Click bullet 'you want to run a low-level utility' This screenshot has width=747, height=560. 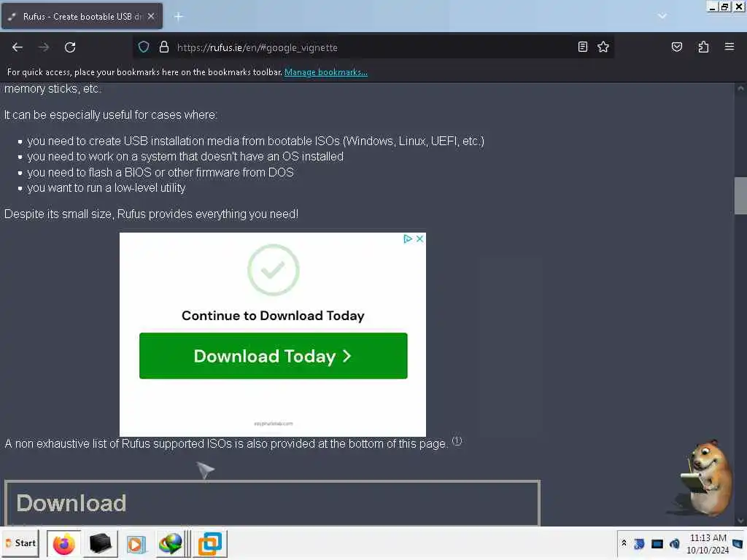[107, 188]
